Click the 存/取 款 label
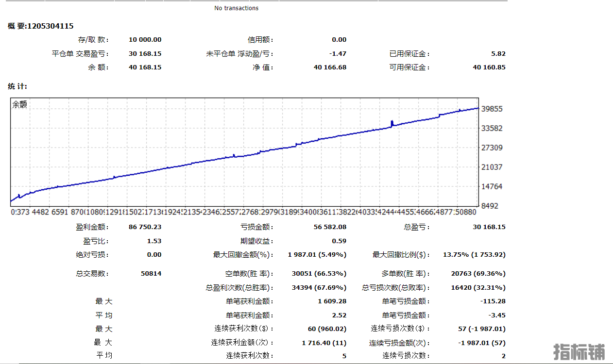This screenshot has height=364, width=613. pyautogui.click(x=93, y=40)
